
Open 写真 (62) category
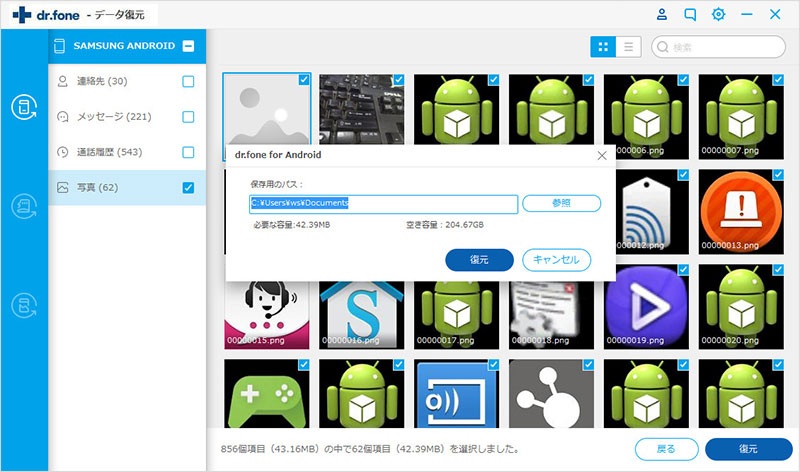127,188
